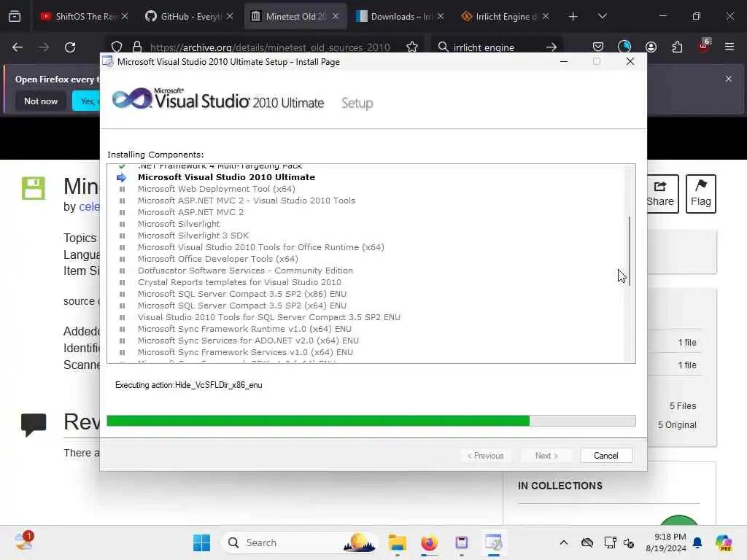Viewport: 747px width, 560px height.
Task: Click the components list scrollbar thumb
Action: pyautogui.click(x=630, y=252)
